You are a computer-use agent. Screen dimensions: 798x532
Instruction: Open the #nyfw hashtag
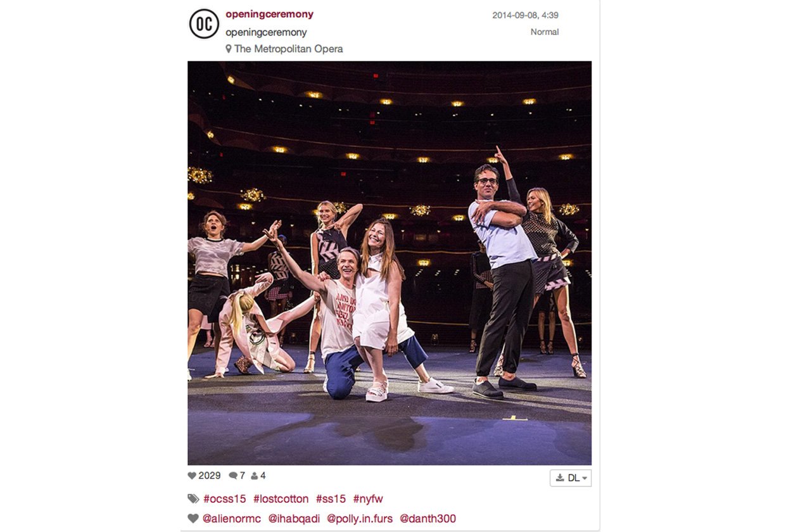(x=368, y=499)
